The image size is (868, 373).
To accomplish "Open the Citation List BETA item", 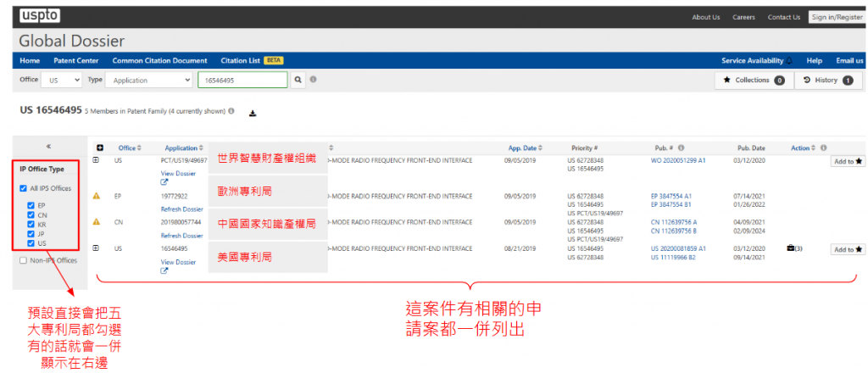I will (252, 61).
